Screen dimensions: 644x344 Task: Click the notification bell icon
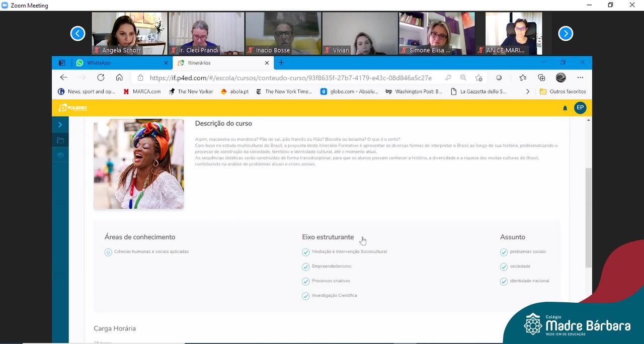pyautogui.click(x=565, y=108)
